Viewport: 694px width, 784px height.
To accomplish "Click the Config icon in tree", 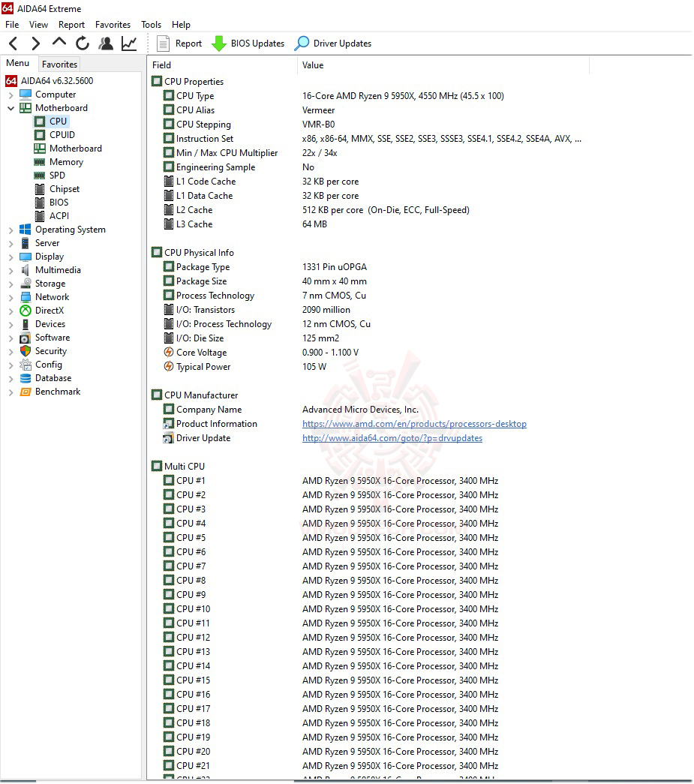I will coord(26,365).
